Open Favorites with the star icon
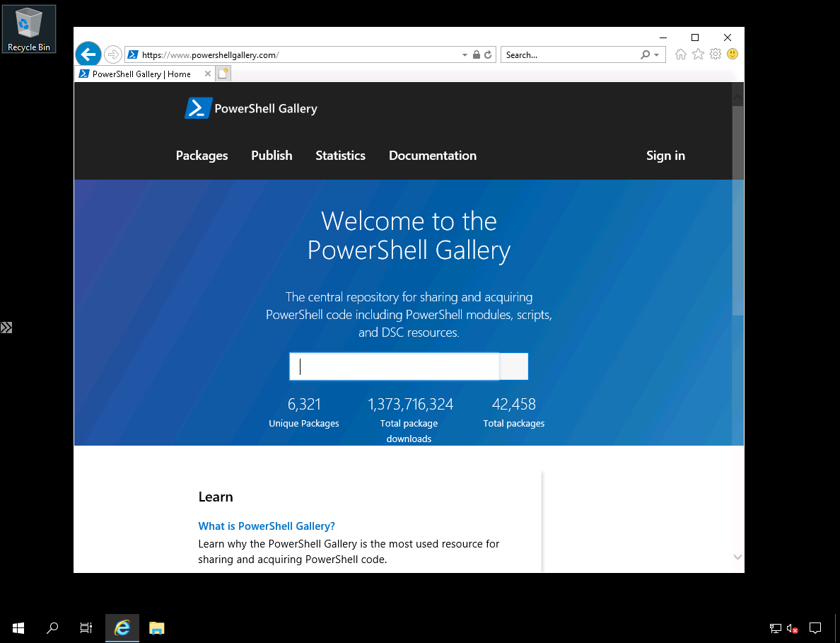Screen dimensions: 840x643 (698, 54)
